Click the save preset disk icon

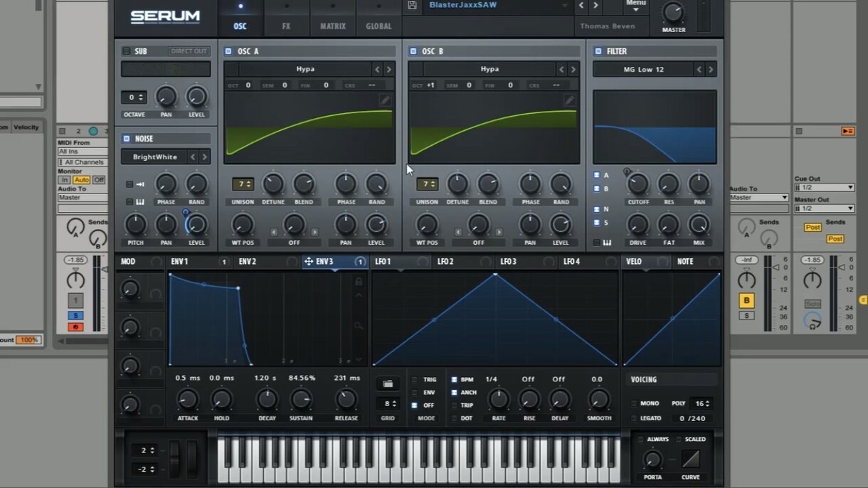pyautogui.click(x=412, y=5)
